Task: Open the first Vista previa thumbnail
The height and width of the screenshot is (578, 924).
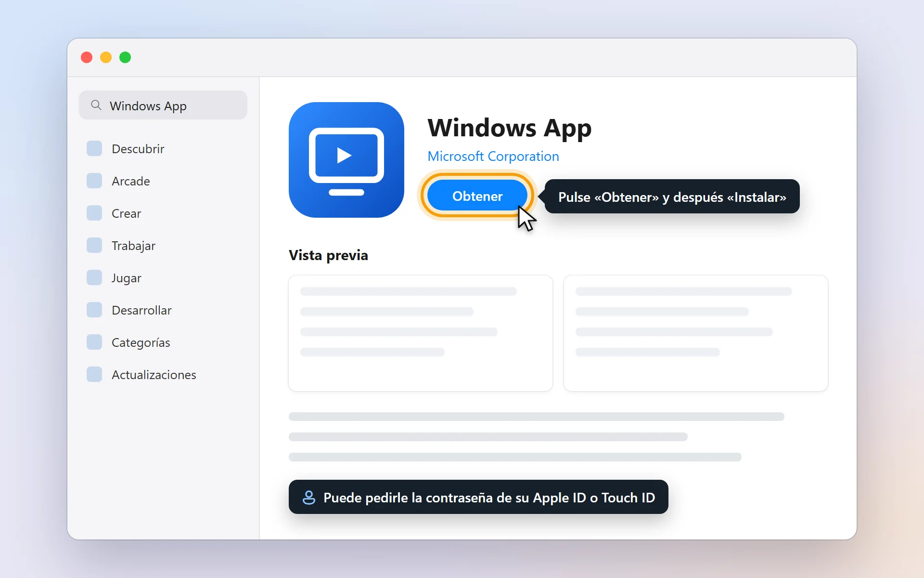Action: tap(421, 333)
